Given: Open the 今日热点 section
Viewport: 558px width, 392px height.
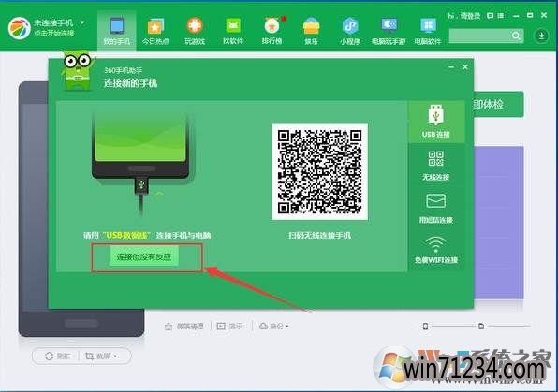Looking at the screenshot, I should (155, 31).
